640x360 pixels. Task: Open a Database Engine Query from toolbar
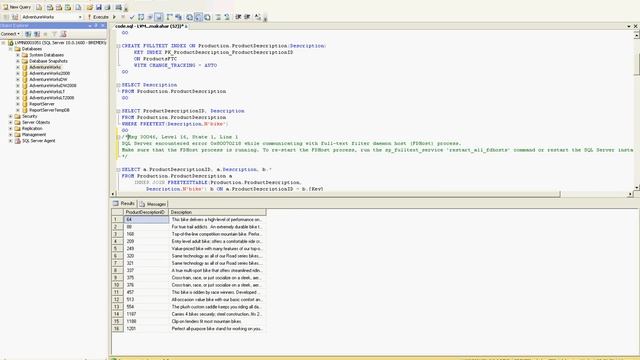pyautogui.click(x=39, y=7)
